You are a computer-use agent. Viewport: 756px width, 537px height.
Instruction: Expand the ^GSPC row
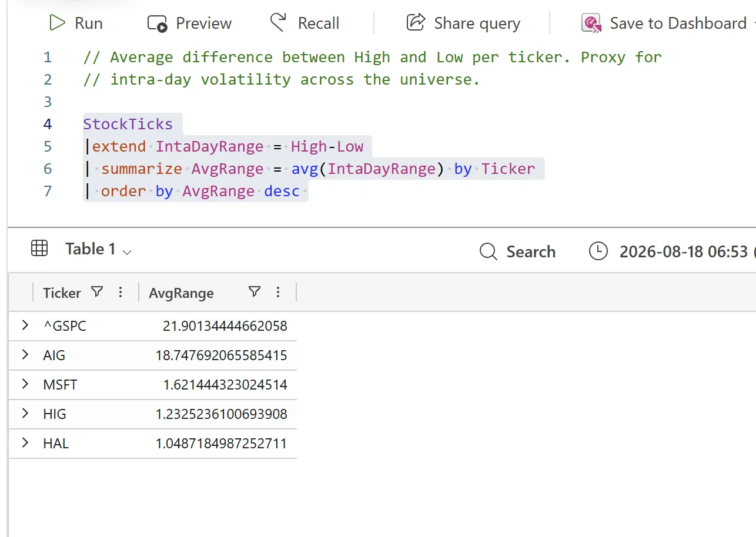click(25, 325)
